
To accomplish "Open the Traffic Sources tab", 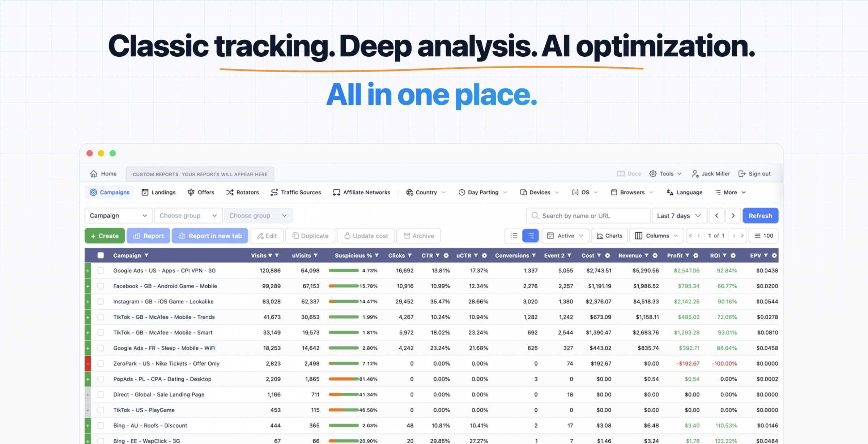I will pyautogui.click(x=296, y=193).
